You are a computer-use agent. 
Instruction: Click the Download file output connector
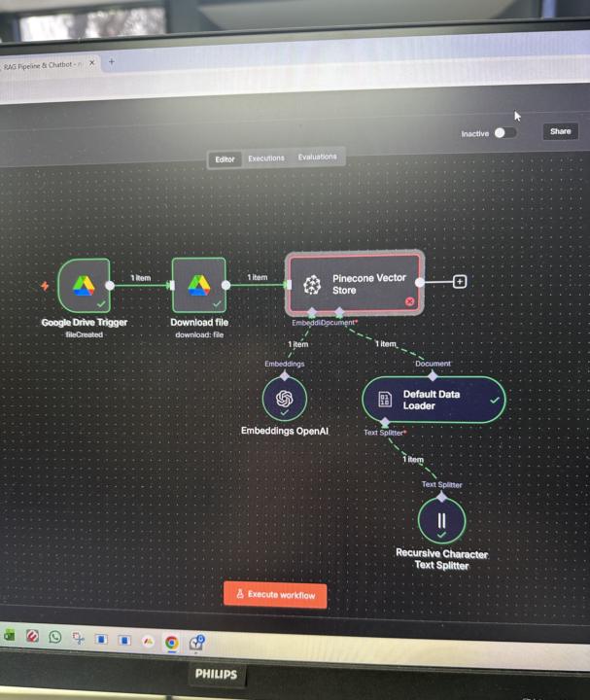point(226,285)
